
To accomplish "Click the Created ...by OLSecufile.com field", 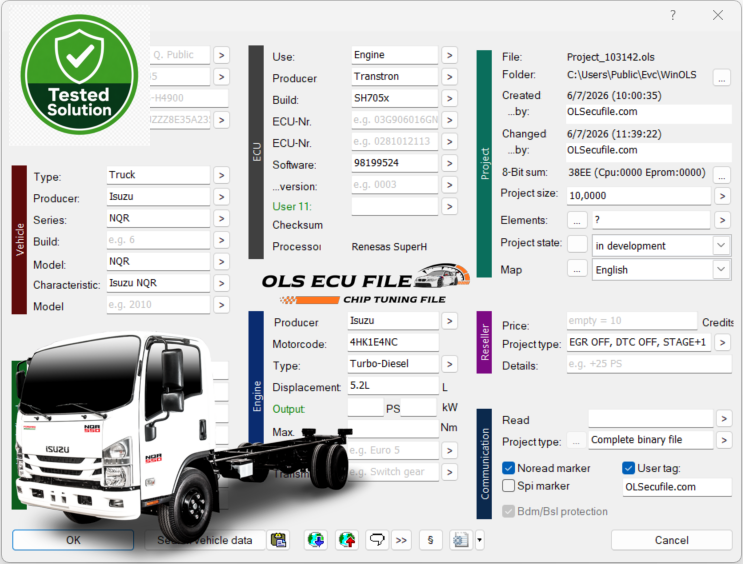I will 649,112.
